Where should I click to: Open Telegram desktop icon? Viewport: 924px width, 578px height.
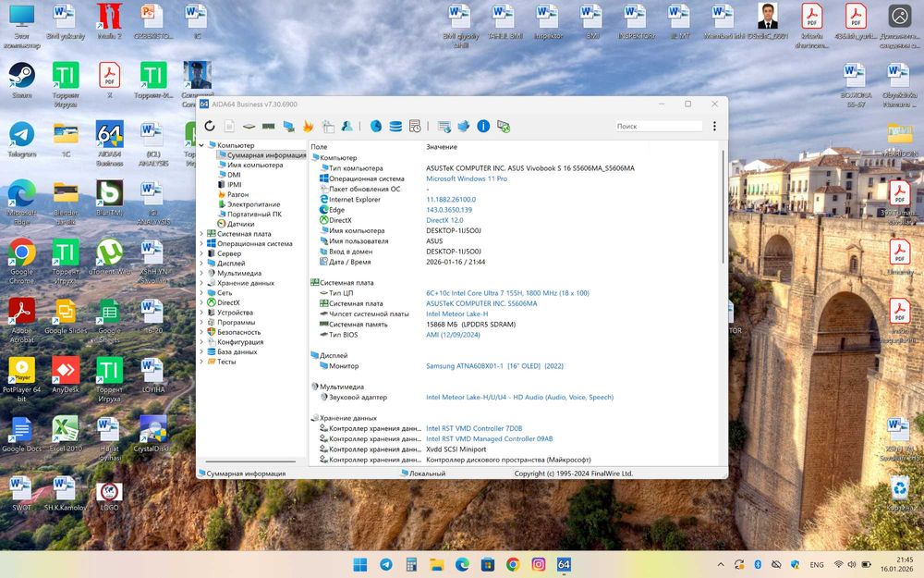[22, 140]
